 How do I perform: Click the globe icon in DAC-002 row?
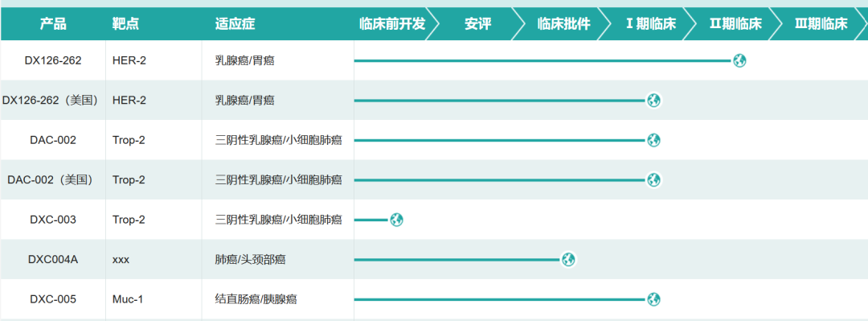(653, 140)
